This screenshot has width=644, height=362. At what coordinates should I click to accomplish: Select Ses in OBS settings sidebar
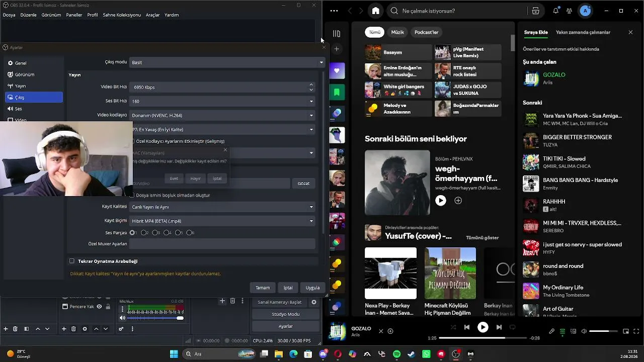click(x=34, y=109)
